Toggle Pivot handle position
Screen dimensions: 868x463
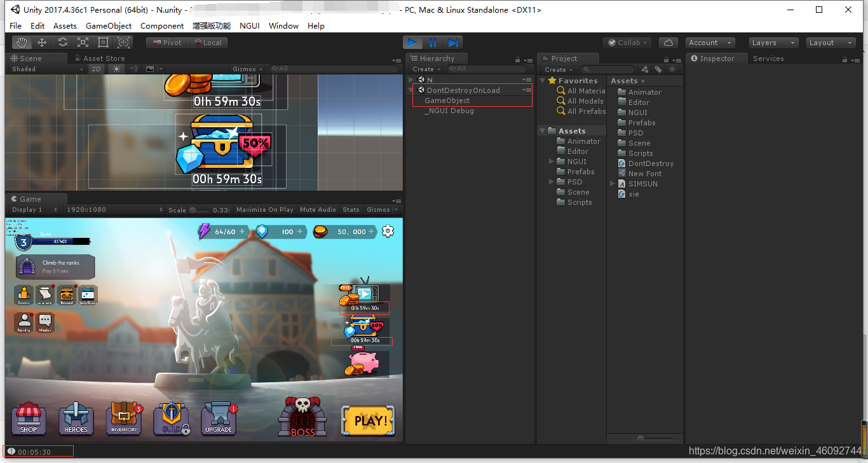pos(167,43)
